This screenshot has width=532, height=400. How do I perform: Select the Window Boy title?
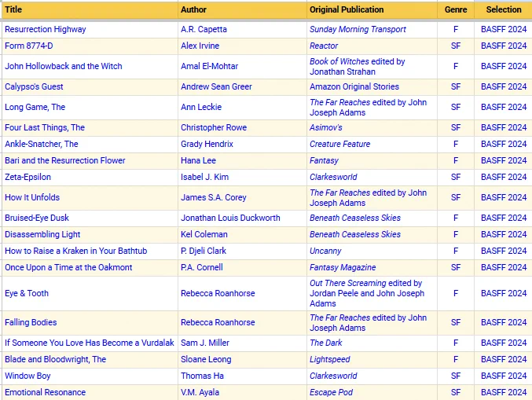tap(28, 376)
